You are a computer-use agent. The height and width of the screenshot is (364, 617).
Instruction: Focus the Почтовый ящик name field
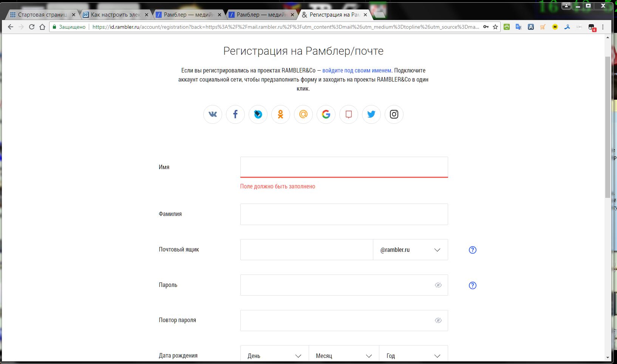(x=307, y=250)
